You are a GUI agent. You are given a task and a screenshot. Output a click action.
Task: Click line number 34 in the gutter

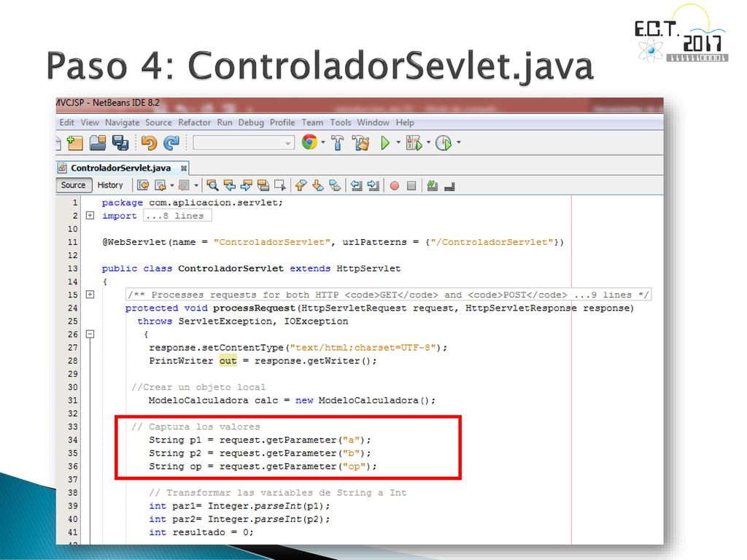(72, 440)
